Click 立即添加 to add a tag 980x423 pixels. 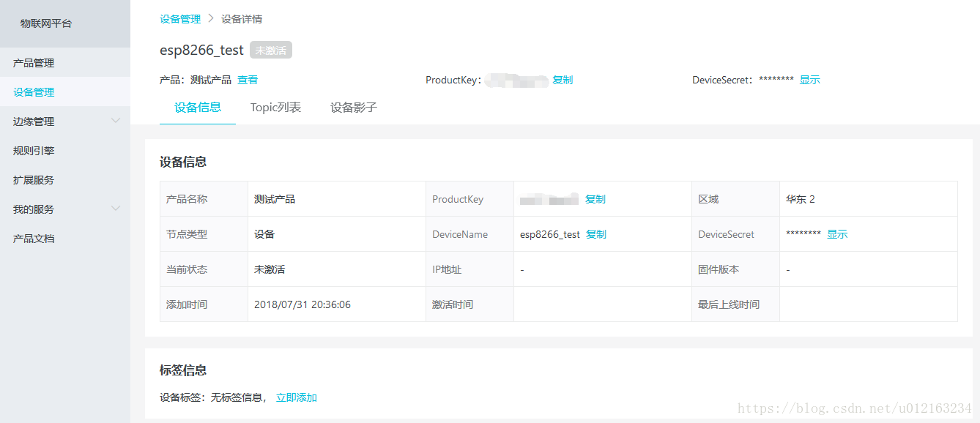click(297, 398)
